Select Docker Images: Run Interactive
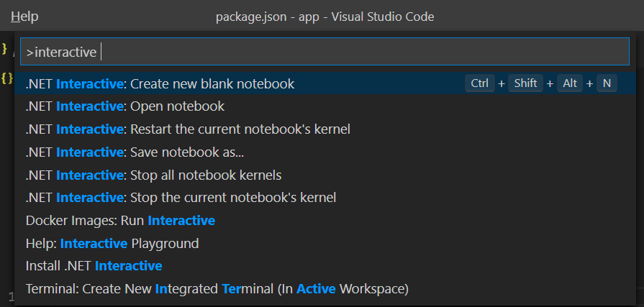The width and height of the screenshot is (644, 307). [x=120, y=220]
